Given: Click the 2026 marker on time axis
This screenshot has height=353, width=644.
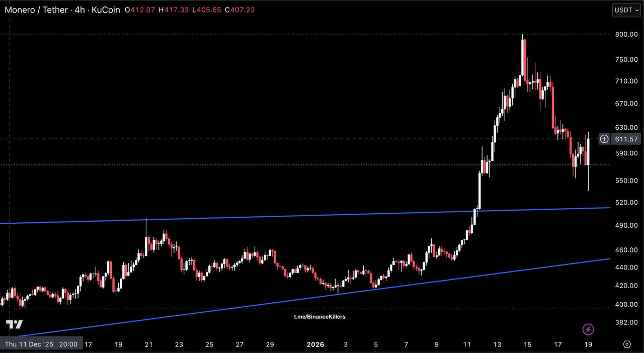Looking at the screenshot, I should pyautogui.click(x=315, y=344).
